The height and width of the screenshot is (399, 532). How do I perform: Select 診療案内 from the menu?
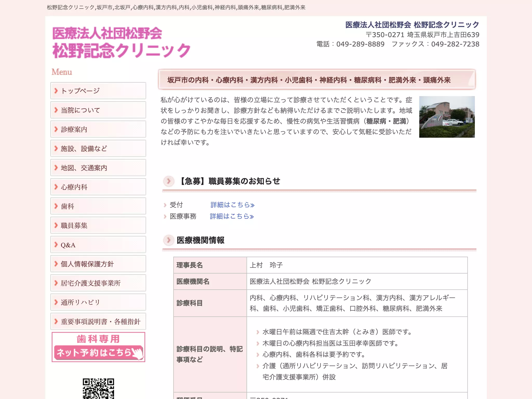[98, 129]
